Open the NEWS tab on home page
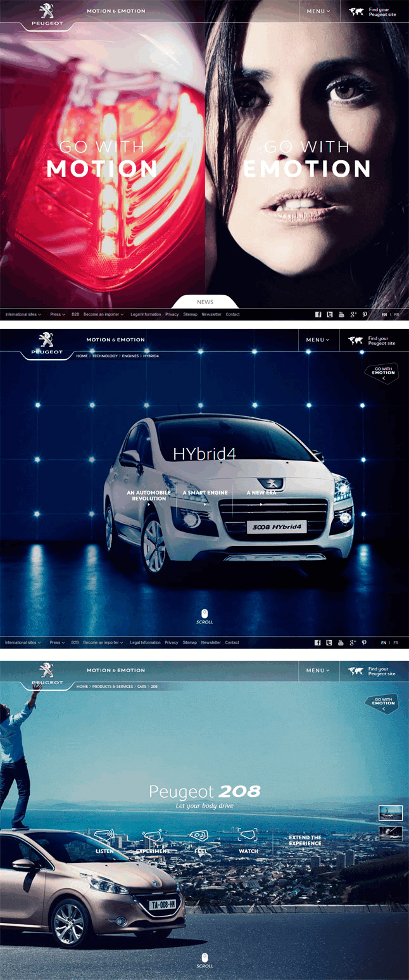This screenshot has width=409, height=980. [205, 302]
